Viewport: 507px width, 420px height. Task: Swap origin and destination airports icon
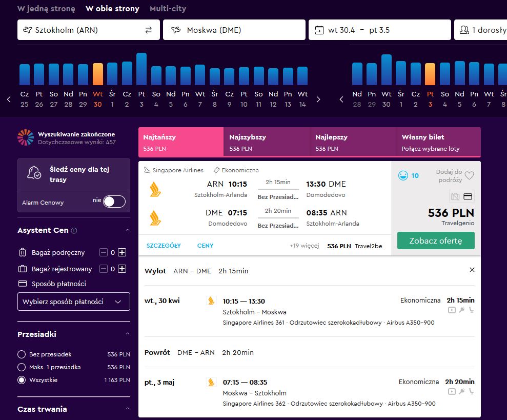(149, 30)
